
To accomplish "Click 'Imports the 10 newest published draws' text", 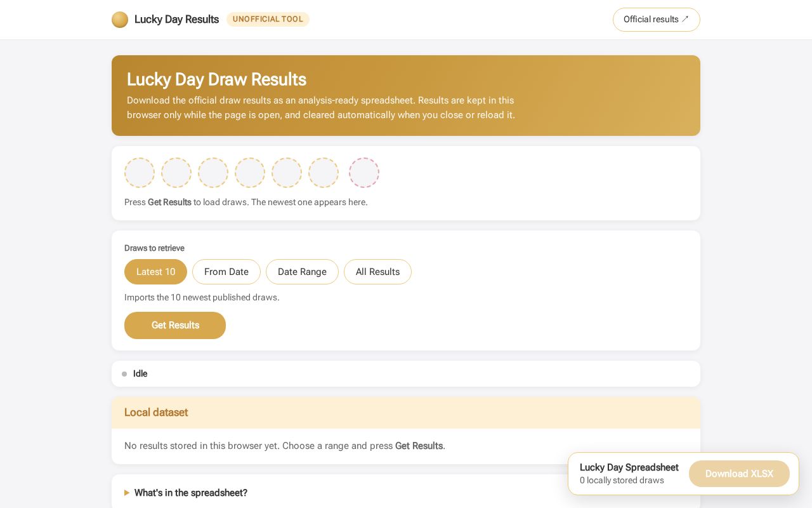I will pyautogui.click(x=202, y=297).
